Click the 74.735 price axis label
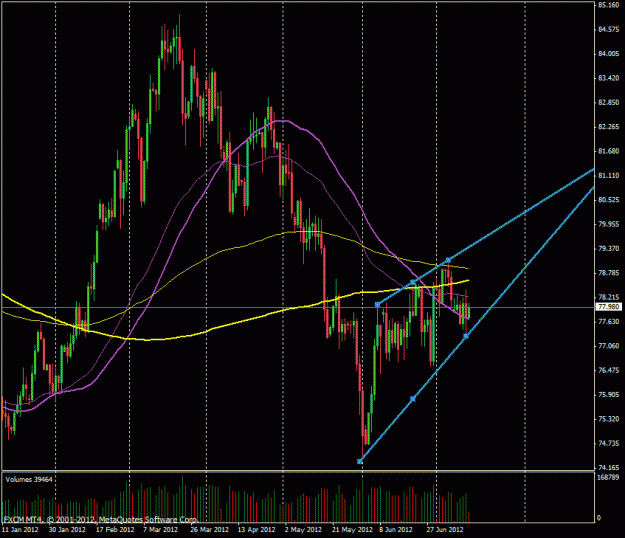The width and height of the screenshot is (625, 538). pos(609,443)
